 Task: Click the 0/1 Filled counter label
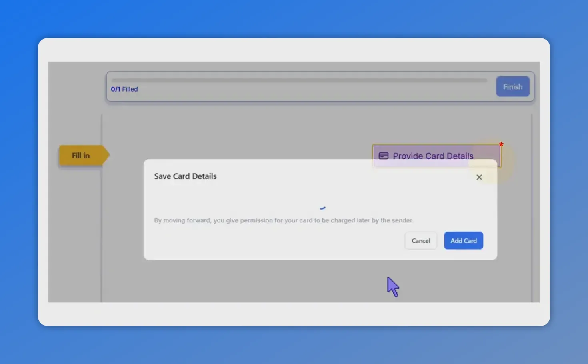point(124,89)
